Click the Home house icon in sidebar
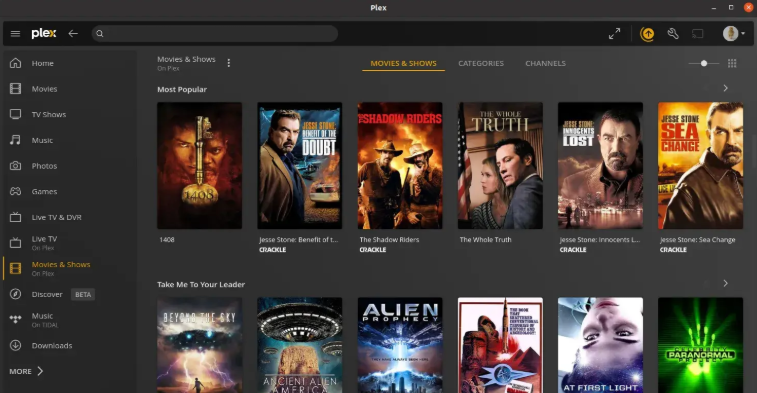The image size is (757, 393). coord(15,63)
